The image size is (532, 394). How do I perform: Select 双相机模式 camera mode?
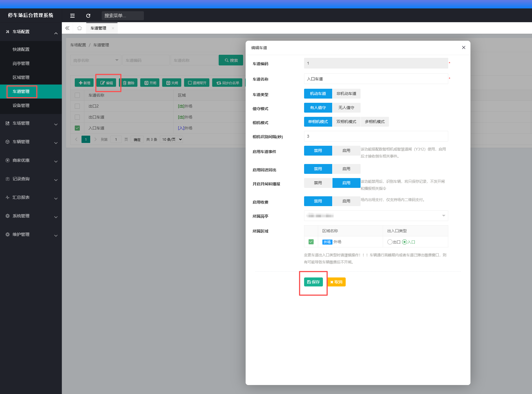[346, 122]
